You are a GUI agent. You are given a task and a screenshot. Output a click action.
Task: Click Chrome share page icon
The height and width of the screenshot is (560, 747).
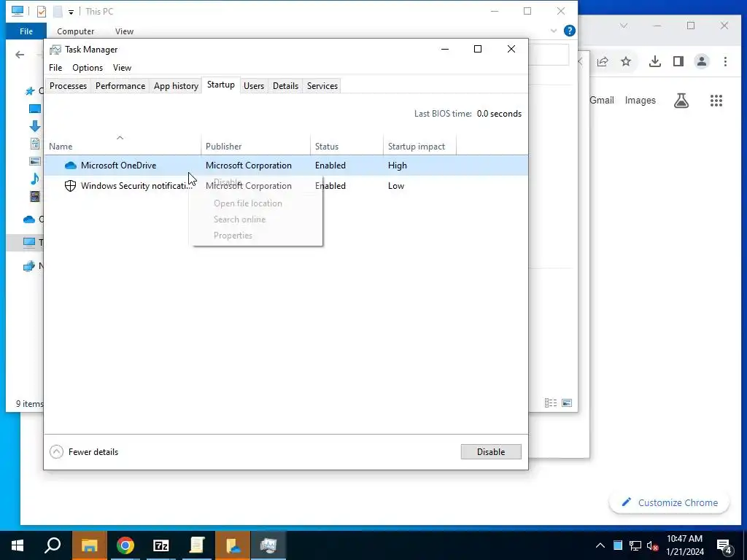(603, 61)
